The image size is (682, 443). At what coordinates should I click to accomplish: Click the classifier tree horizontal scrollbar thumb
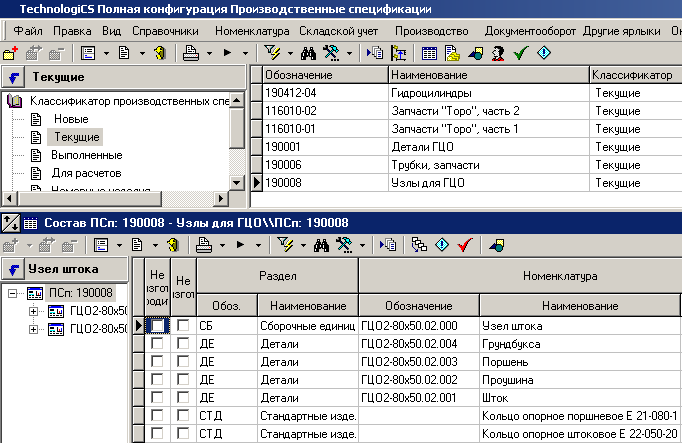89,199
